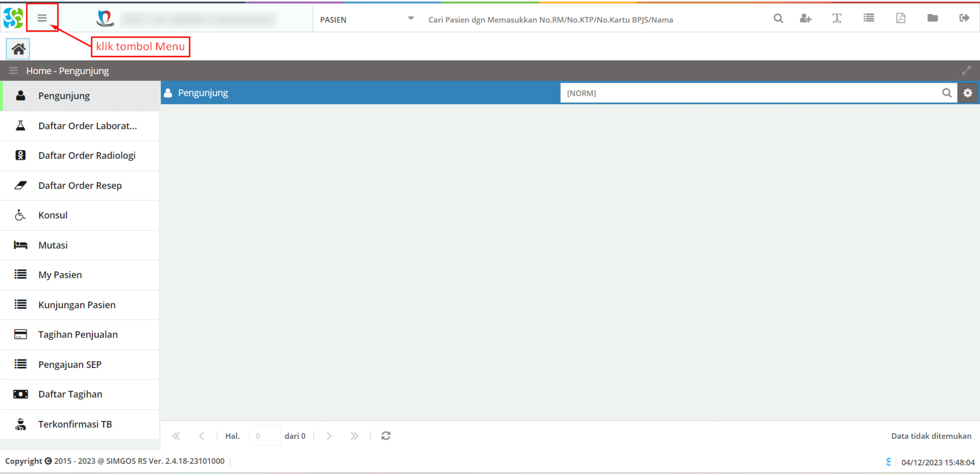Jump to the last page double arrow
Screen dimensions: 980x474
coord(354,436)
